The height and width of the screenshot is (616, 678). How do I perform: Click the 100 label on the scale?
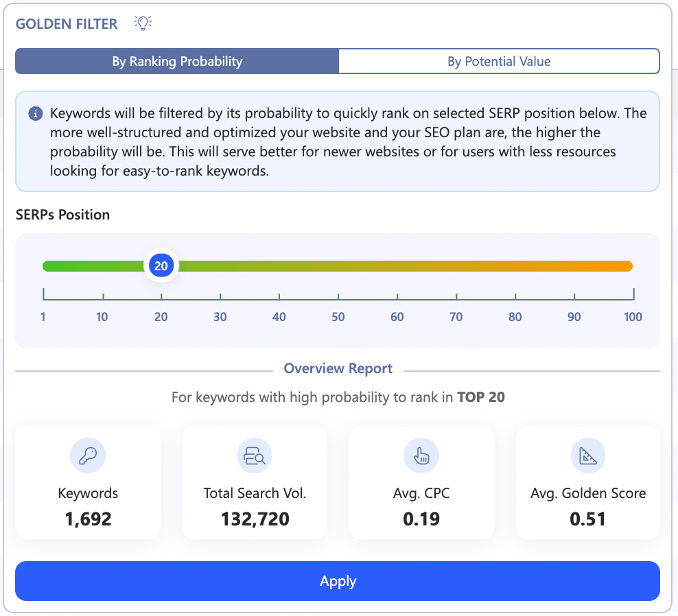633,317
